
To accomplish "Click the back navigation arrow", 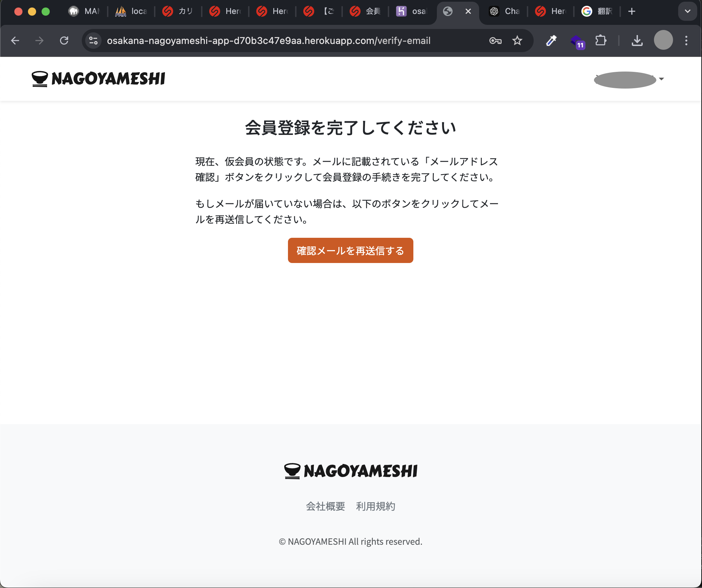I will (15, 41).
